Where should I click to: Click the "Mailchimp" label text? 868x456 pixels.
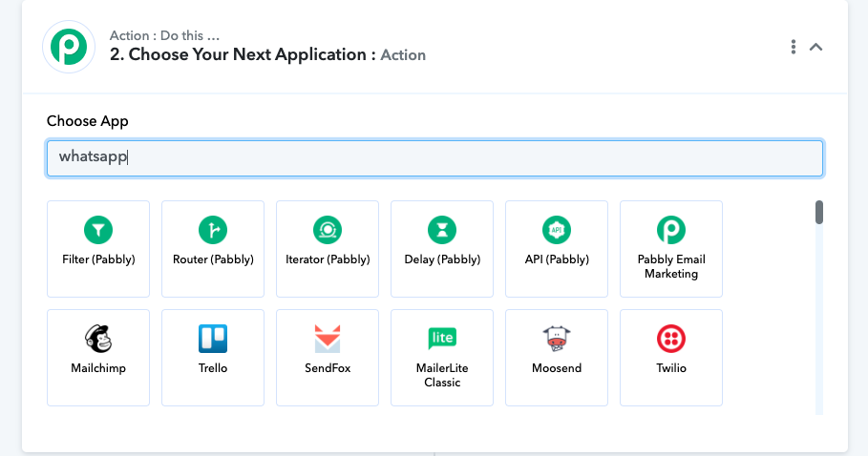click(x=98, y=368)
